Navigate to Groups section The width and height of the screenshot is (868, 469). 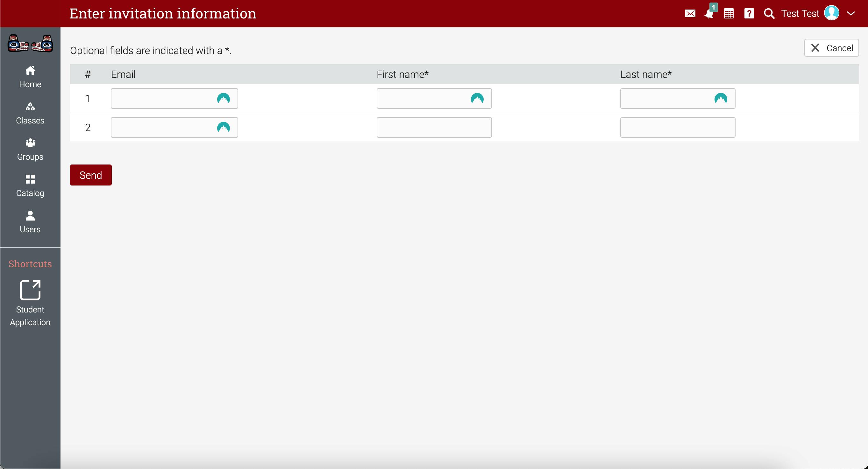point(30,150)
